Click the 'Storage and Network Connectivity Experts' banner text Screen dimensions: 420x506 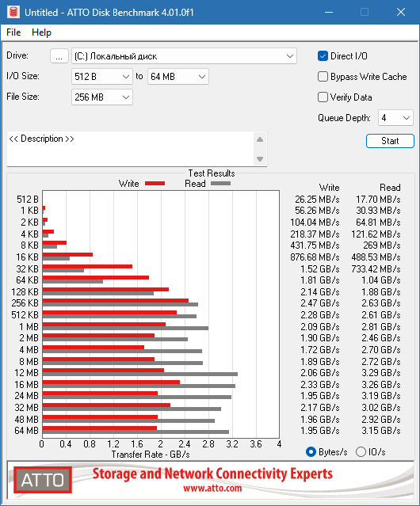click(x=212, y=474)
